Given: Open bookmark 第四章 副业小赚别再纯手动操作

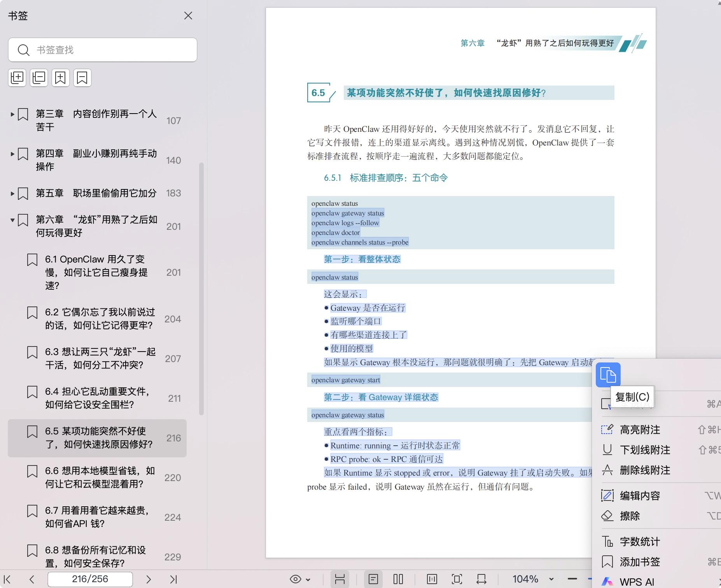Looking at the screenshot, I should click(x=96, y=160).
